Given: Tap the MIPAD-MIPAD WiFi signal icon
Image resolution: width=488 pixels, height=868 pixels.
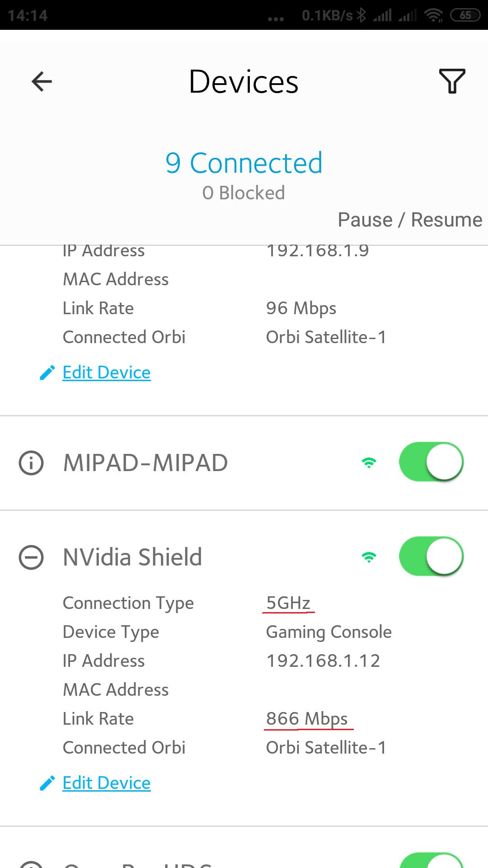Looking at the screenshot, I should (x=369, y=462).
